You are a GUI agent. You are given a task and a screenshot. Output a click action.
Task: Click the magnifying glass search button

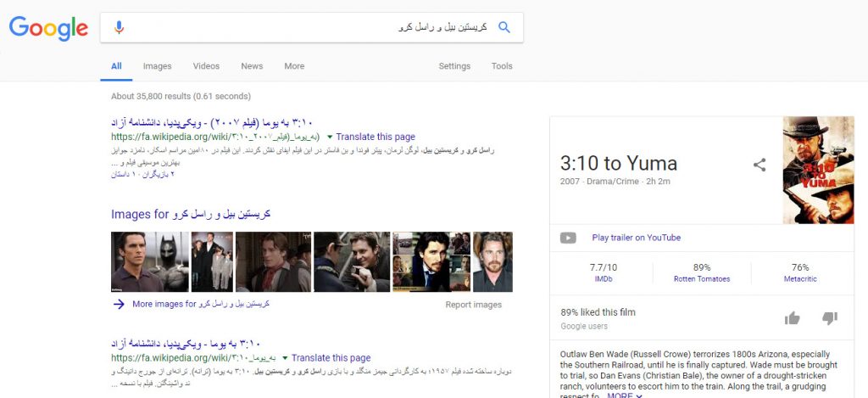[504, 27]
